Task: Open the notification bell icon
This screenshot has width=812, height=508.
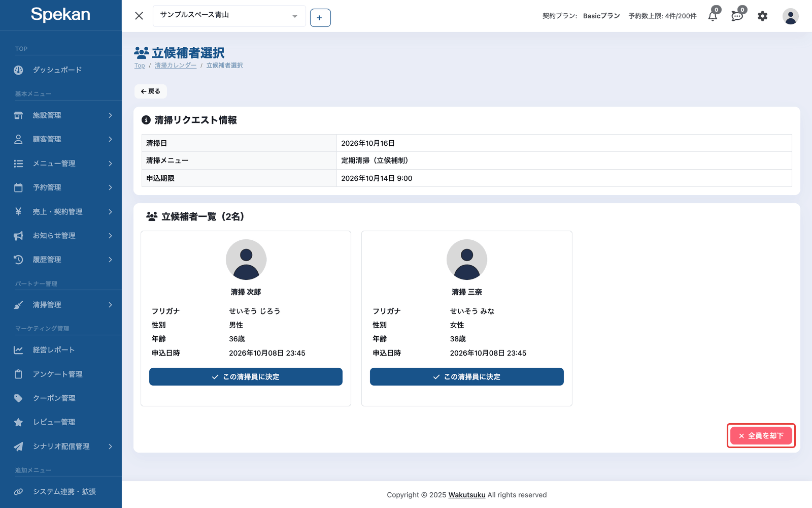Action: point(713,16)
